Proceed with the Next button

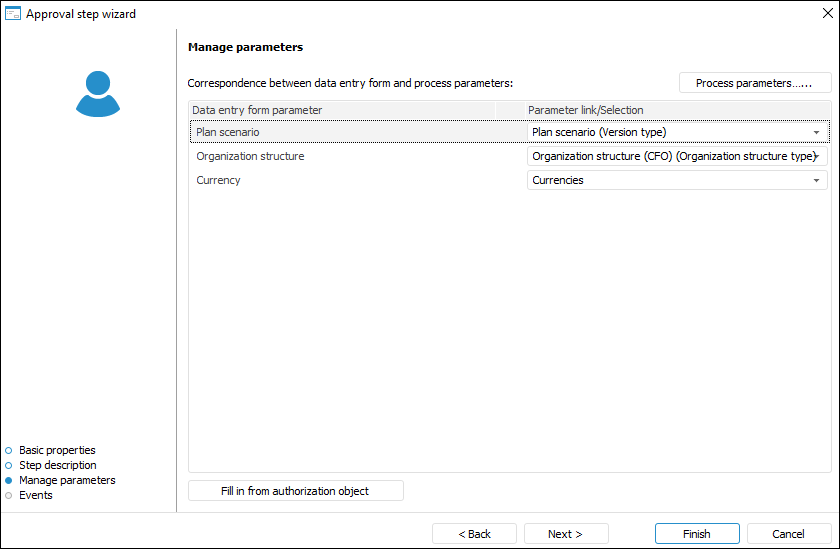coord(565,534)
